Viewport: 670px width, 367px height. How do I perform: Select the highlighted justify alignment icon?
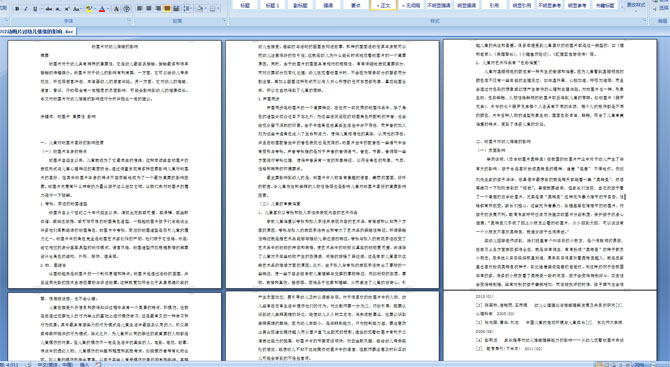click(167, 9)
